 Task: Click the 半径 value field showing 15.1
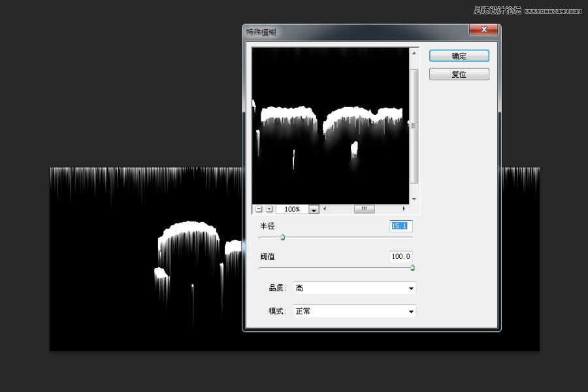pyautogui.click(x=400, y=226)
